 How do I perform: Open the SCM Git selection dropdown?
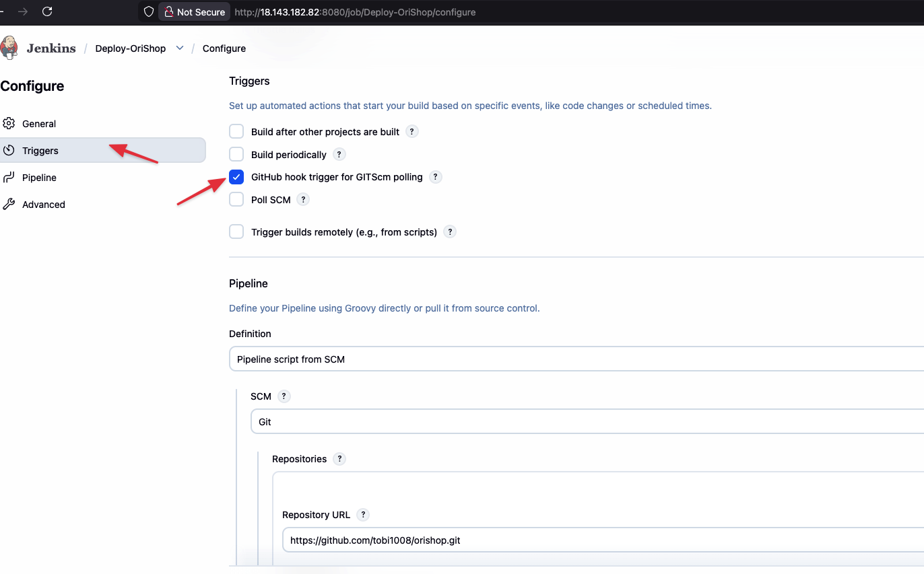(586, 422)
